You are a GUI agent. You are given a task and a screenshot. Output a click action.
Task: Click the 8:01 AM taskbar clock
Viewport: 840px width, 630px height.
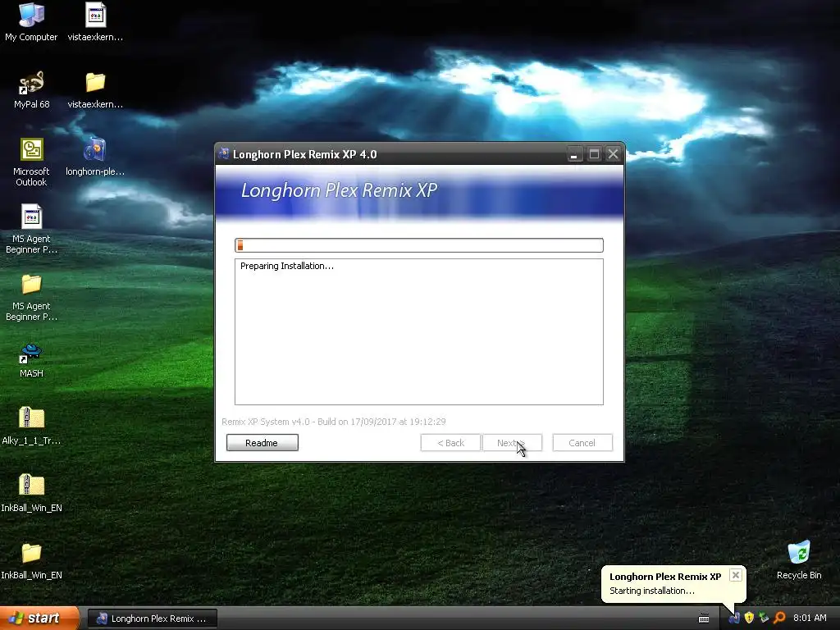coord(810,618)
